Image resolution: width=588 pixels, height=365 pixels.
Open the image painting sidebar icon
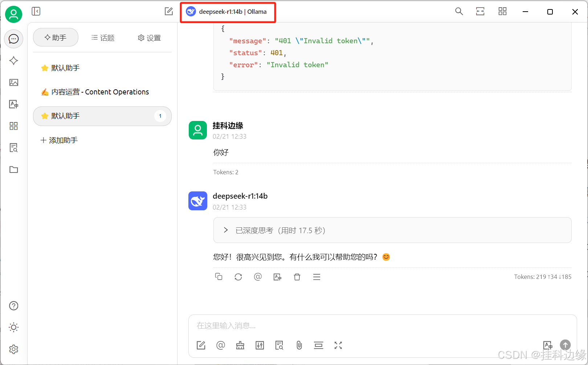pyautogui.click(x=14, y=82)
